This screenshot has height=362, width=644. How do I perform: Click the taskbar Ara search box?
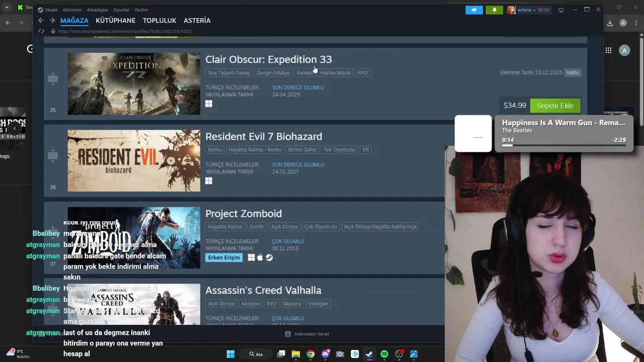pyautogui.click(x=256, y=354)
